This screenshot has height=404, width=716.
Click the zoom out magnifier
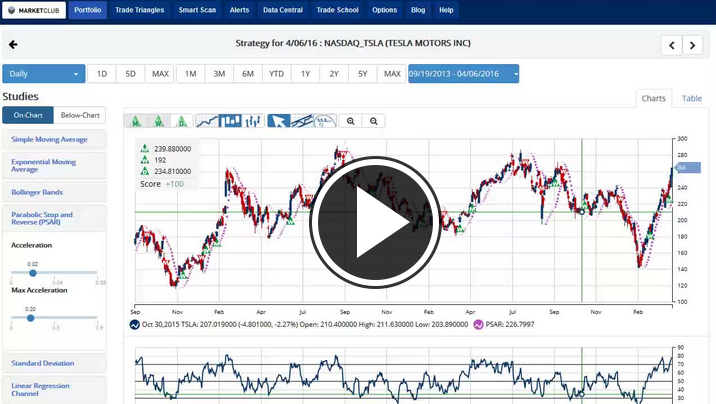373,121
